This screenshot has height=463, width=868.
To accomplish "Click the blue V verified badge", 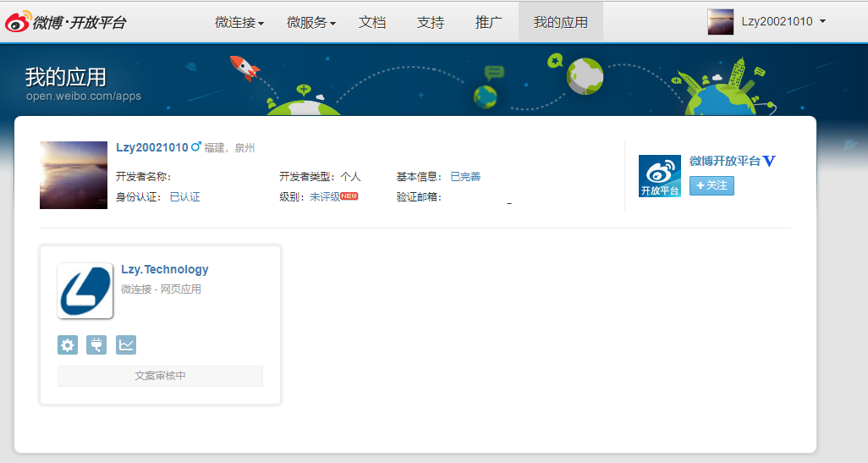I will tap(769, 161).
